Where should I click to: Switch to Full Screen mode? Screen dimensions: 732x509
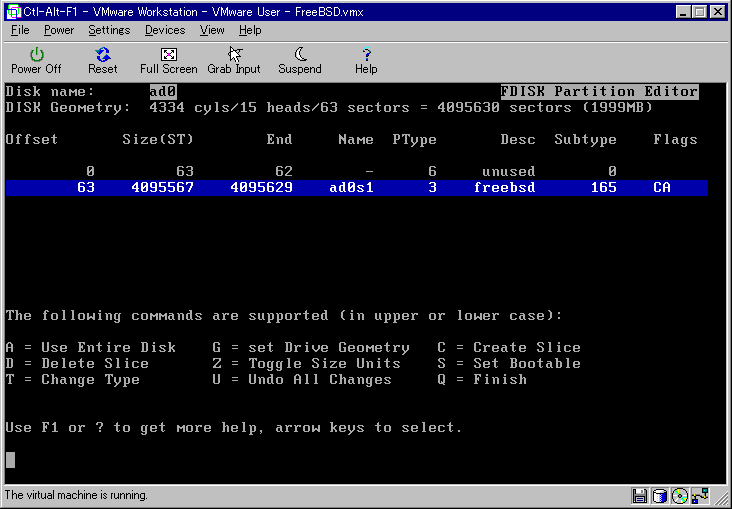coord(169,61)
